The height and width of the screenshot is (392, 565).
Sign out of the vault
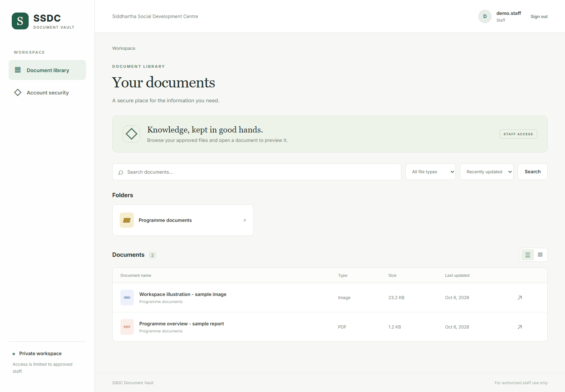click(x=539, y=16)
